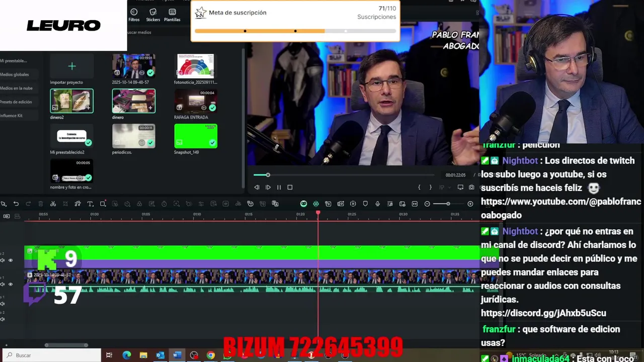Open Outlook from the taskbar

tap(160, 355)
